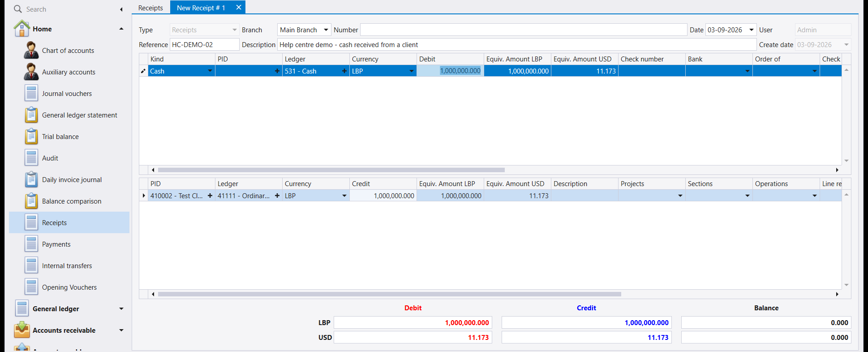The image size is (868, 352).
Task: Click the Home house icon
Action: (21, 29)
